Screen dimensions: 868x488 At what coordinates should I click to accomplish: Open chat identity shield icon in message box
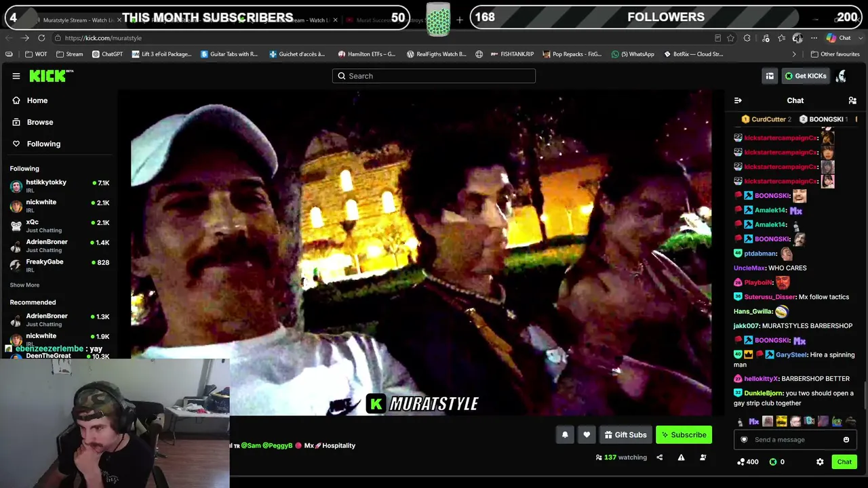point(744,440)
